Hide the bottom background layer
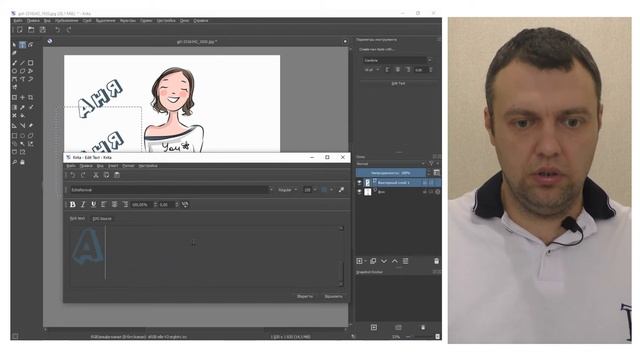Screen dimensions: 640x360 [360, 192]
